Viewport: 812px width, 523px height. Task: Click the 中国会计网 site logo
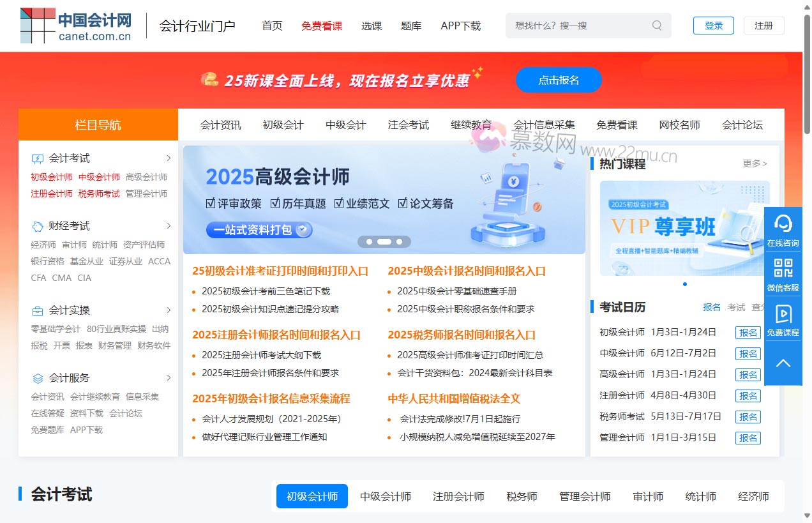77,26
